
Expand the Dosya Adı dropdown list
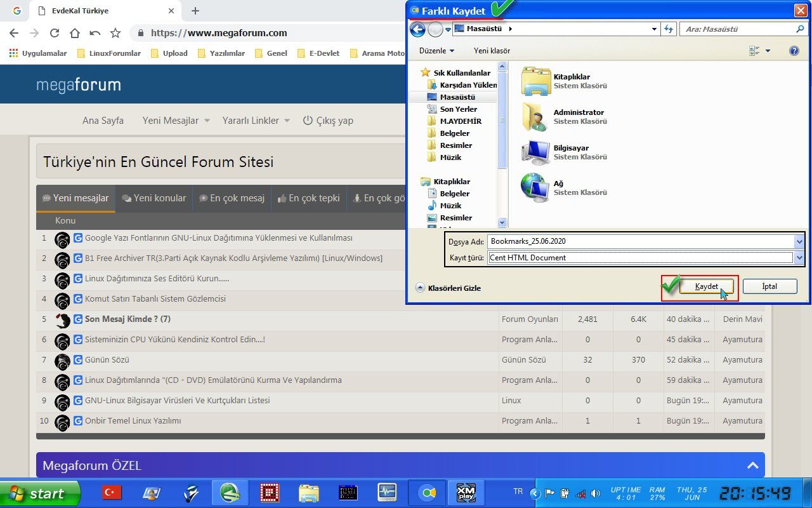point(799,241)
